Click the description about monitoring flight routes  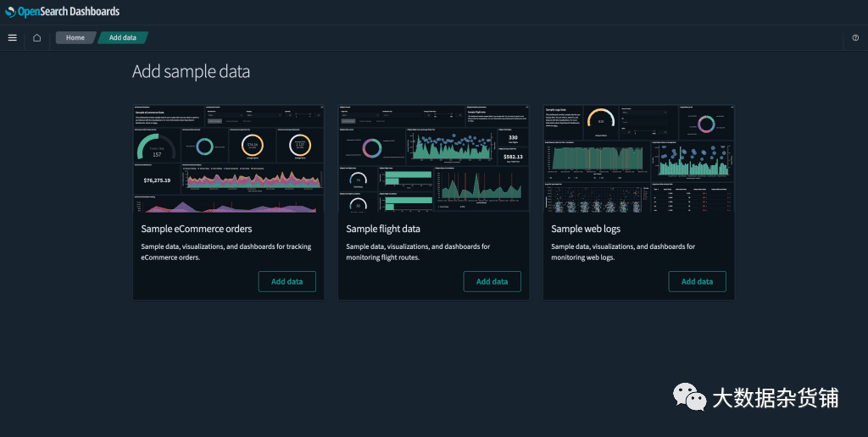pyautogui.click(x=417, y=252)
